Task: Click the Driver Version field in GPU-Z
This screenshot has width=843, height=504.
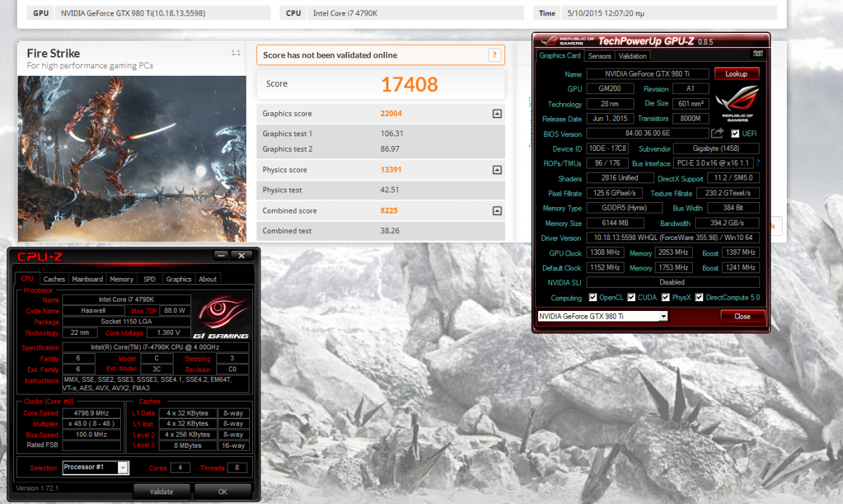Action: [x=673, y=238]
